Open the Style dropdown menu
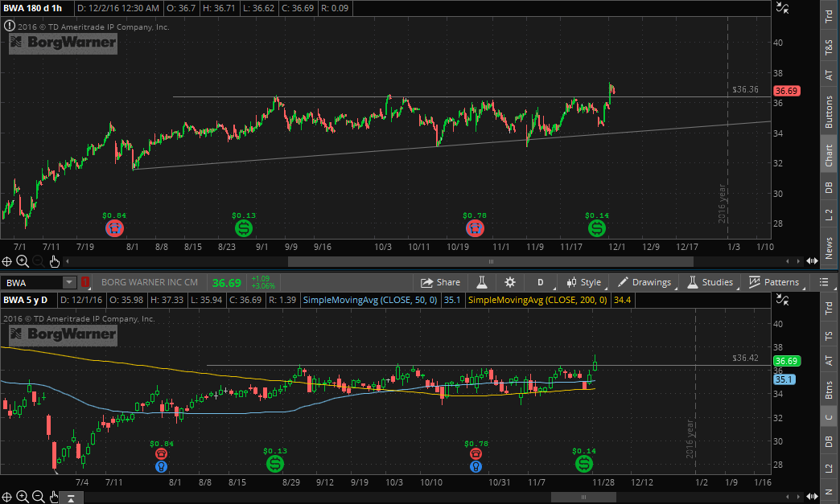840x504 pixels. (583, 282)
